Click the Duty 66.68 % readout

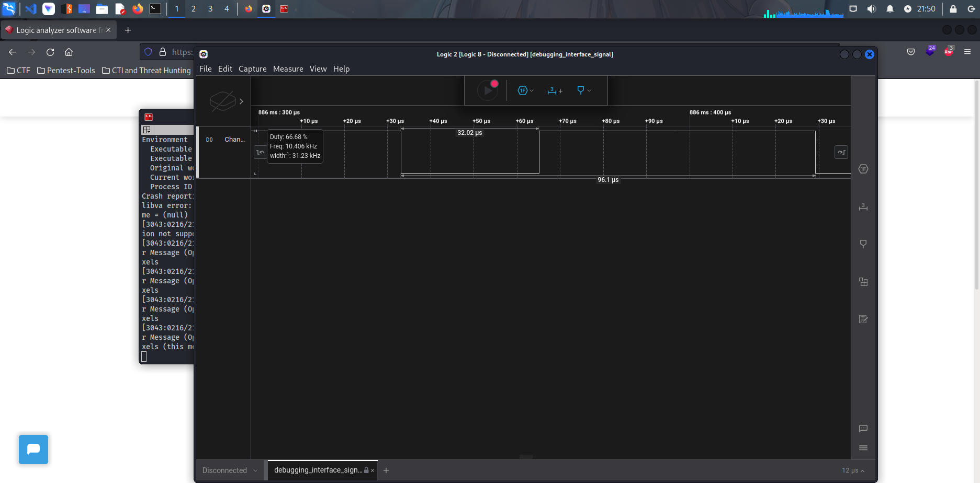[x=289, y=137]
